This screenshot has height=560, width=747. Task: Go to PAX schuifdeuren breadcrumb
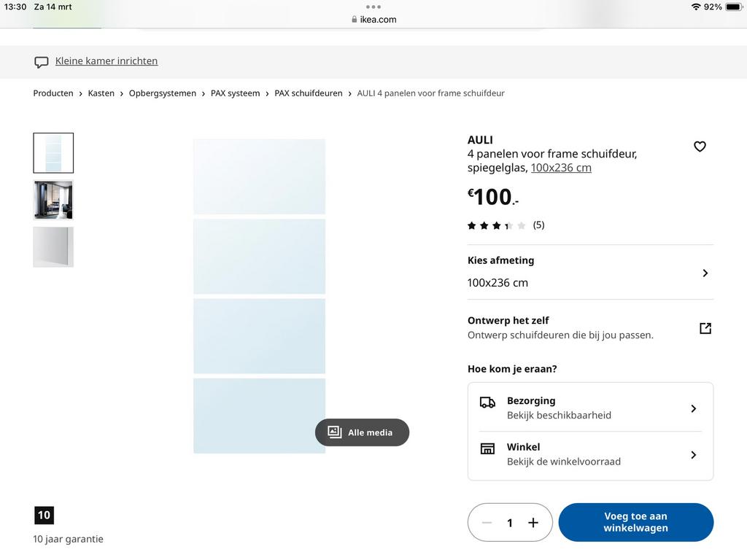309,93
